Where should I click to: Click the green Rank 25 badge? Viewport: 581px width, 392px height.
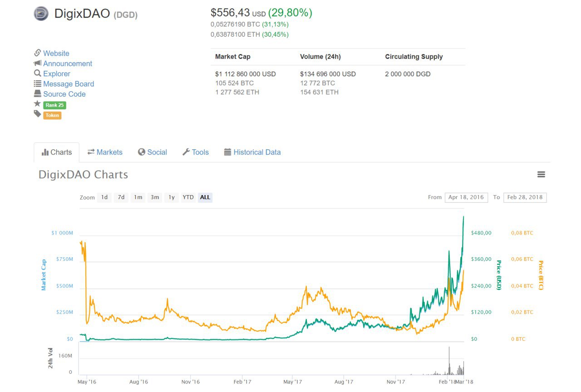55,105
